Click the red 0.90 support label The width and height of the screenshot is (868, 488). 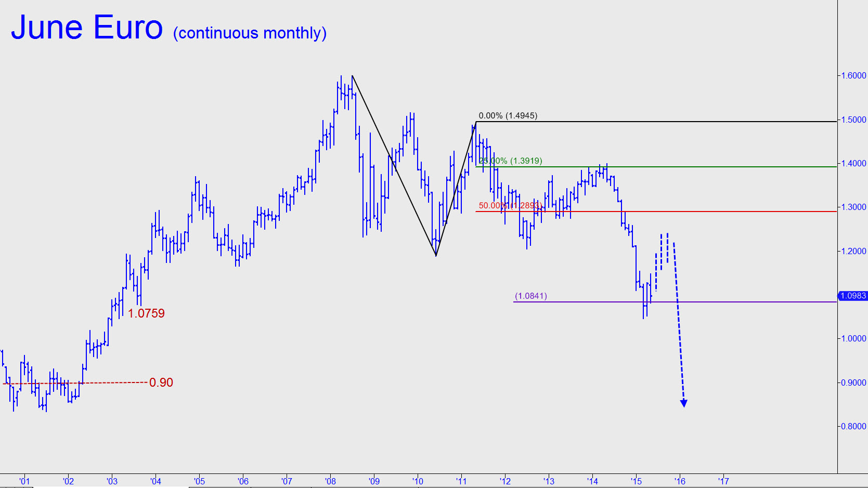click(x=161, y=383)
